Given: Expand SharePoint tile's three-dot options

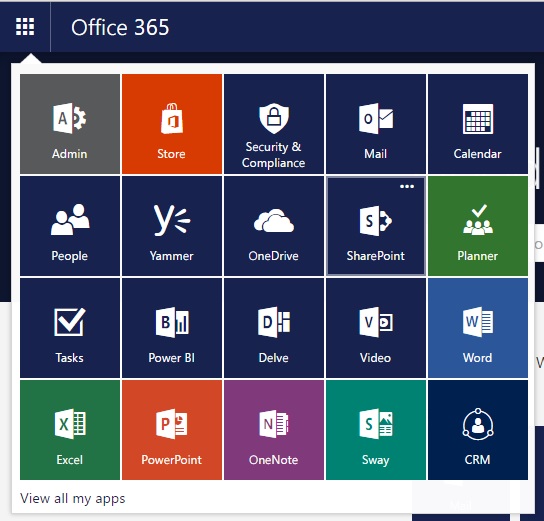Looking at the screenshot, I should [x=407, y=187].
